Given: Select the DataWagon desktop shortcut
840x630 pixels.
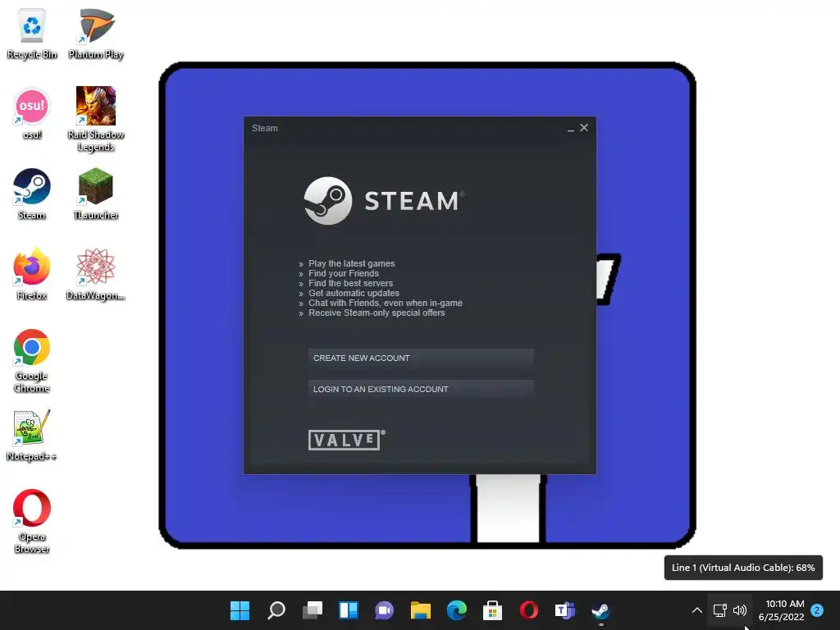Looking at the screenshot, I should tap(95, 274).
